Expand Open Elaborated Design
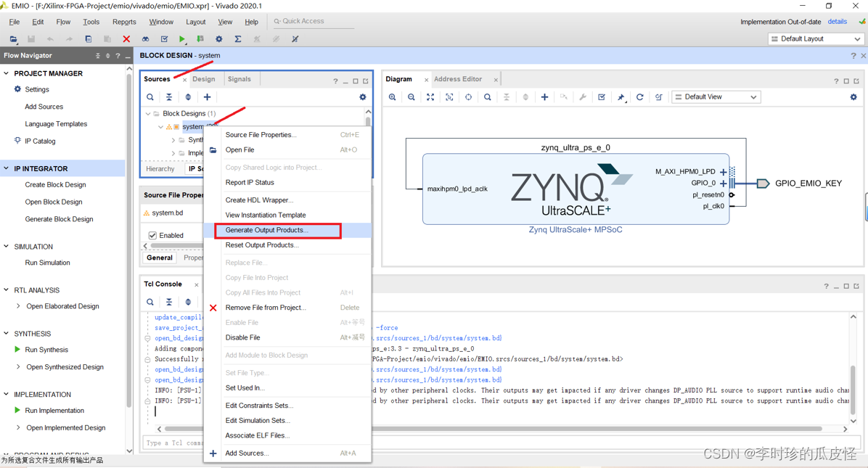868x468 pixels. click(18, 306)
